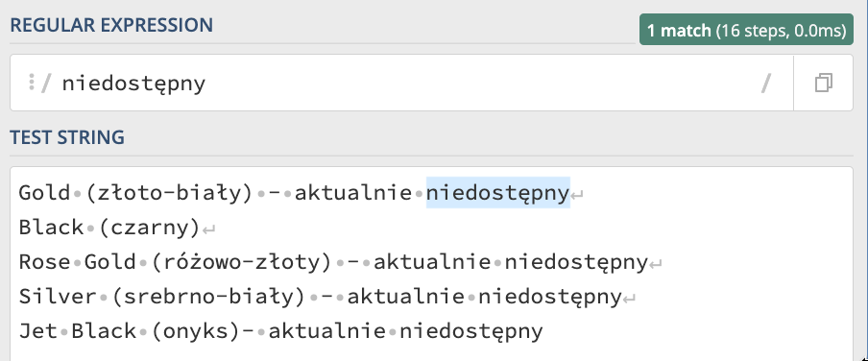Click the newline symbol ending the first line
This screenshot has height=361, width=868.
click(x=577, y=194)
